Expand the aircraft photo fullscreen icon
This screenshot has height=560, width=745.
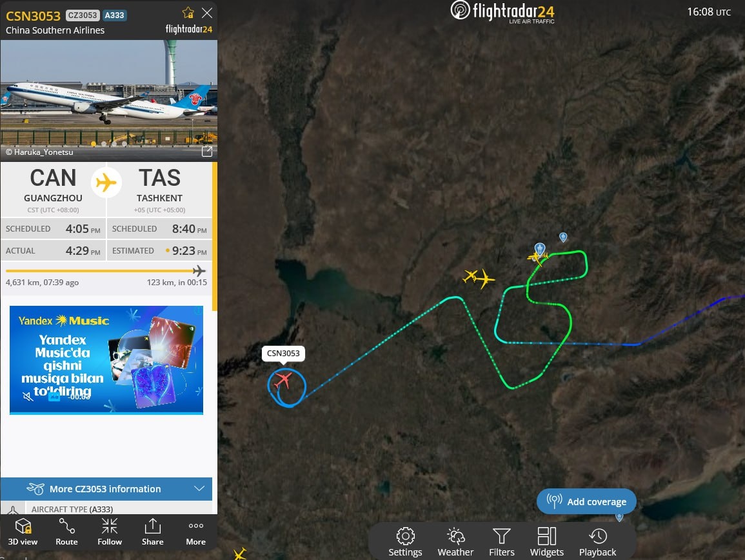point(206,151)
